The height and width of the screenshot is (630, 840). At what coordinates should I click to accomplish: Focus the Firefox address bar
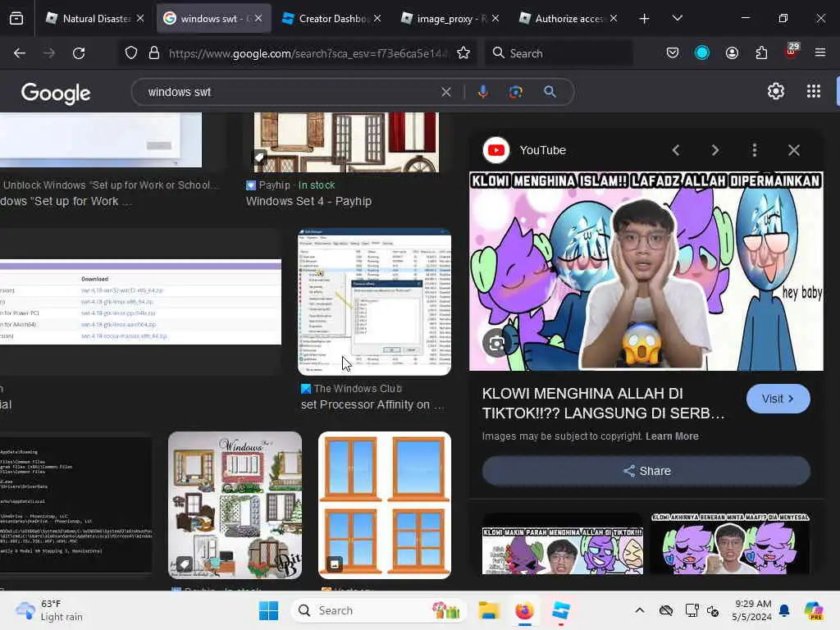(308, 53)
